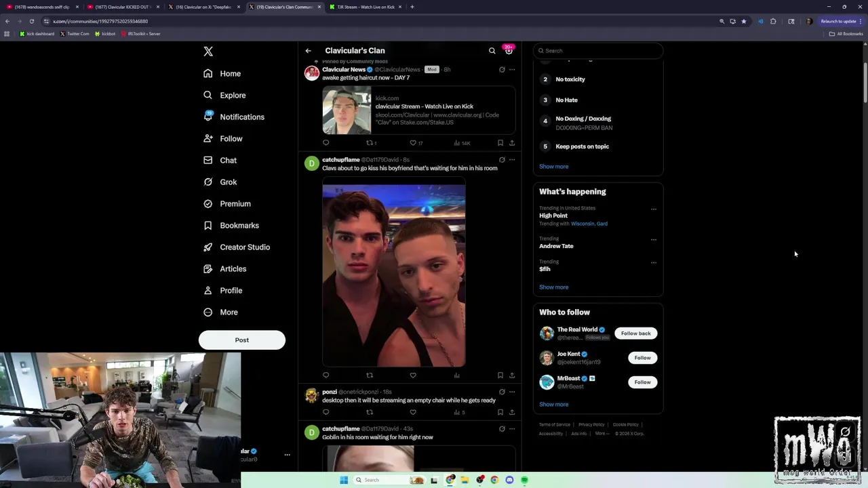Open Follow item in sidebar

click(x=223, y=138)
